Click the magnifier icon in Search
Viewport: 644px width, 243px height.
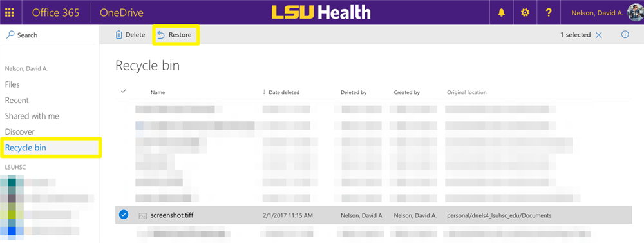coord(11,35)
